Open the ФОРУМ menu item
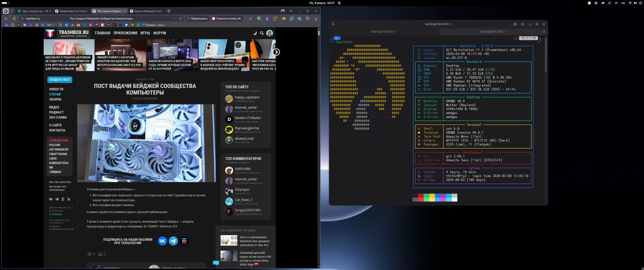This screenshot has height=270, width=644. point(160,33)
